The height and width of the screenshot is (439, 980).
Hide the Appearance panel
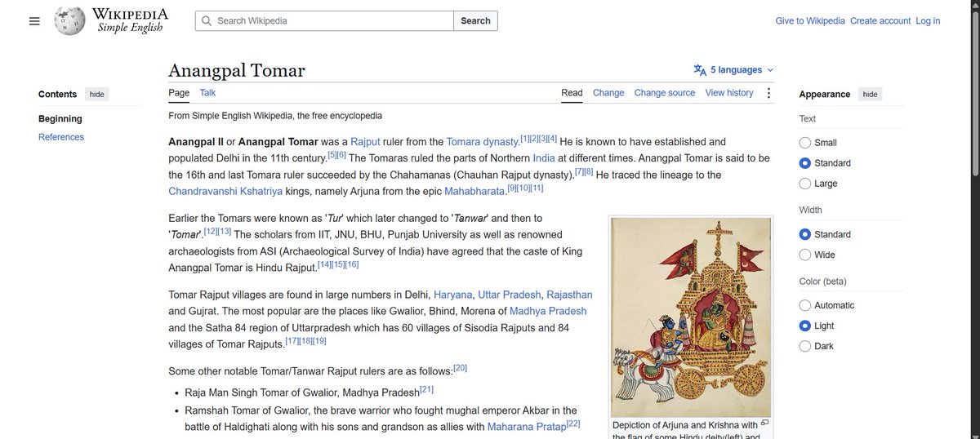(x=870, y=94)
